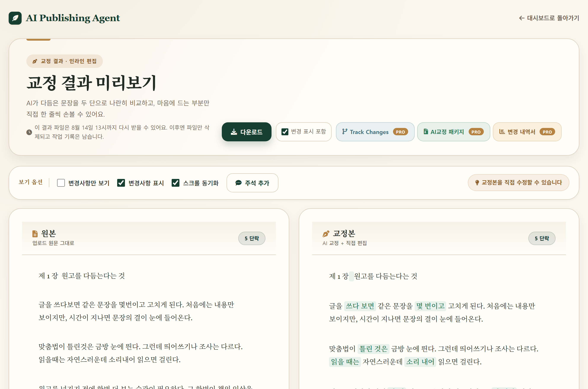This screenshot has height=389, width=588.
Task: Go back via 대시보드로 돌아가기 link
Action: pyautogui.click(x=549, y=18)
